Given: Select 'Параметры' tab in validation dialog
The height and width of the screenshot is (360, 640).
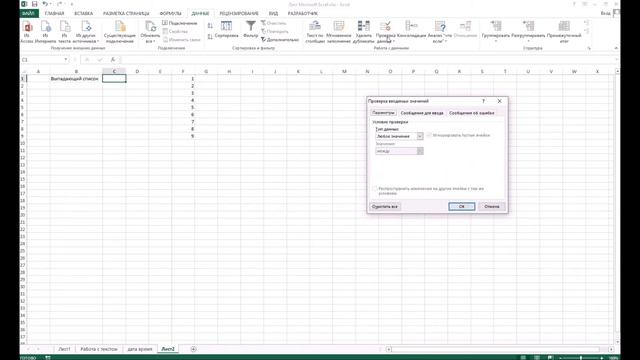Looking at the screenshot, I should pos(383,113).
